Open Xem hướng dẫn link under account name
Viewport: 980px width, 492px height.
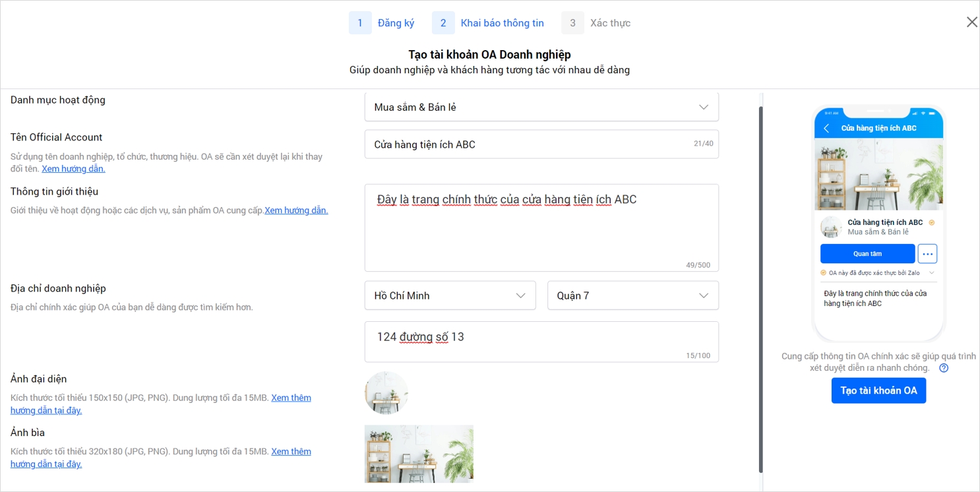point(73,169)
